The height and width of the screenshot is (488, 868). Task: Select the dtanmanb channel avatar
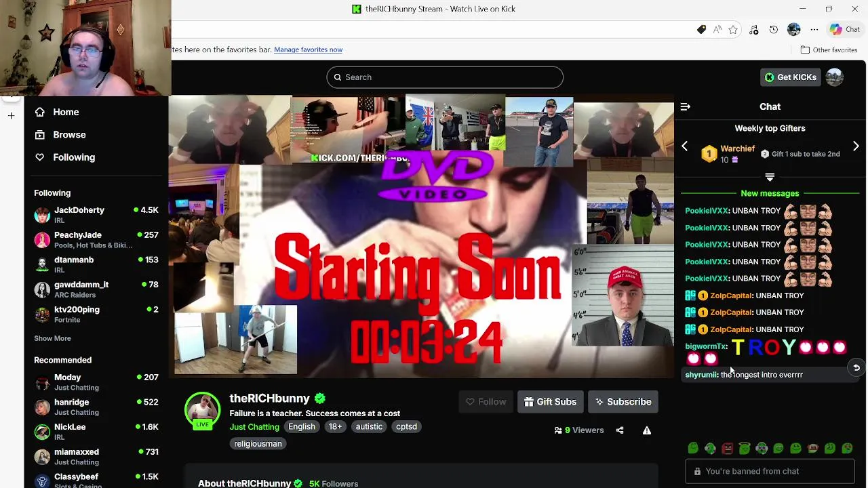[x=42, y=264]
